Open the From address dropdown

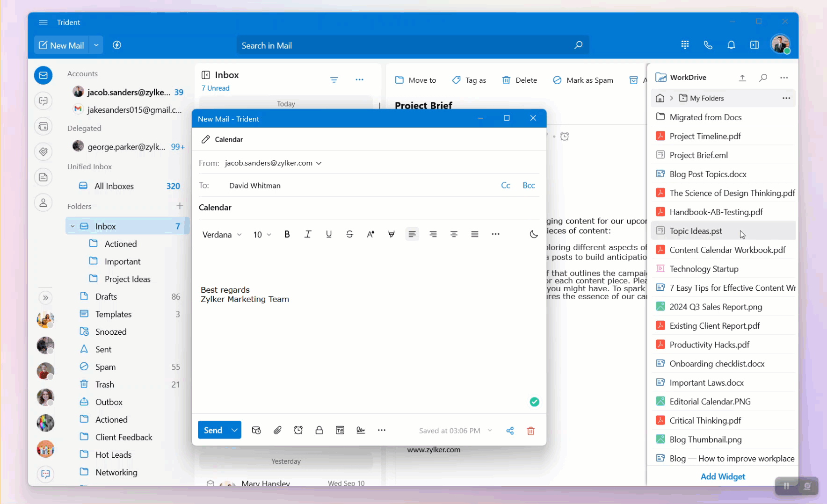click(x=319, y=163)
